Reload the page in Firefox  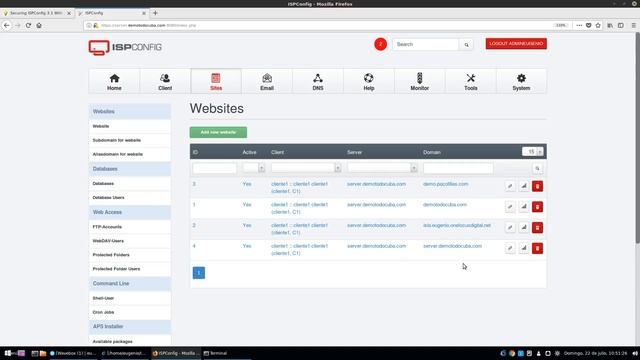(28, 25)
